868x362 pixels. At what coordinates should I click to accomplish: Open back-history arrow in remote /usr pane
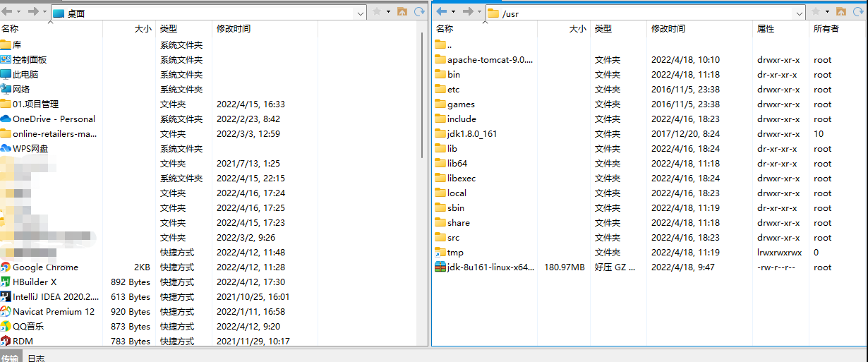454,12
